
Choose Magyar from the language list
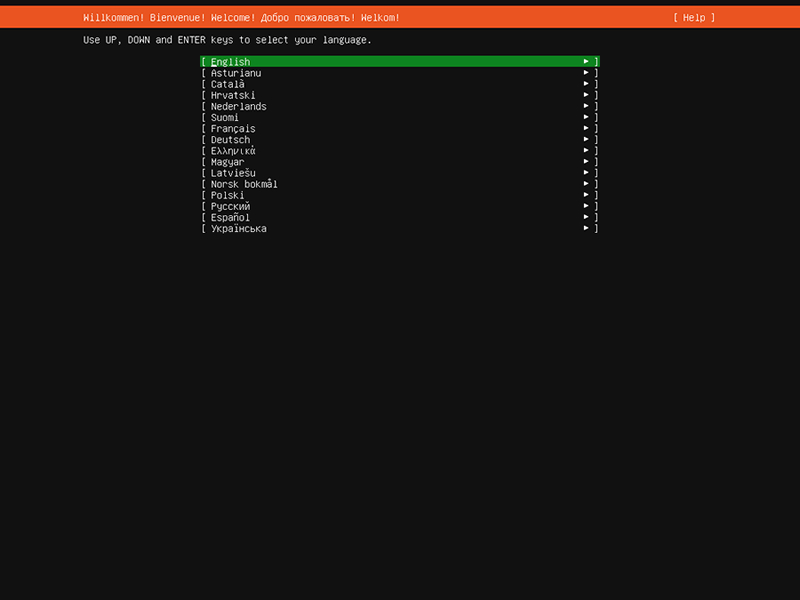pyautogui.click(x=228, y=162)
